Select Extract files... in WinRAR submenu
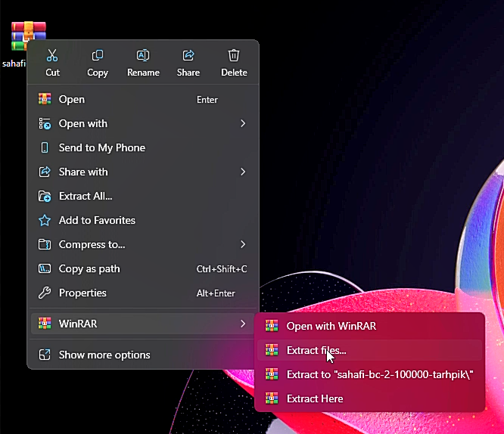 (369, 350)
